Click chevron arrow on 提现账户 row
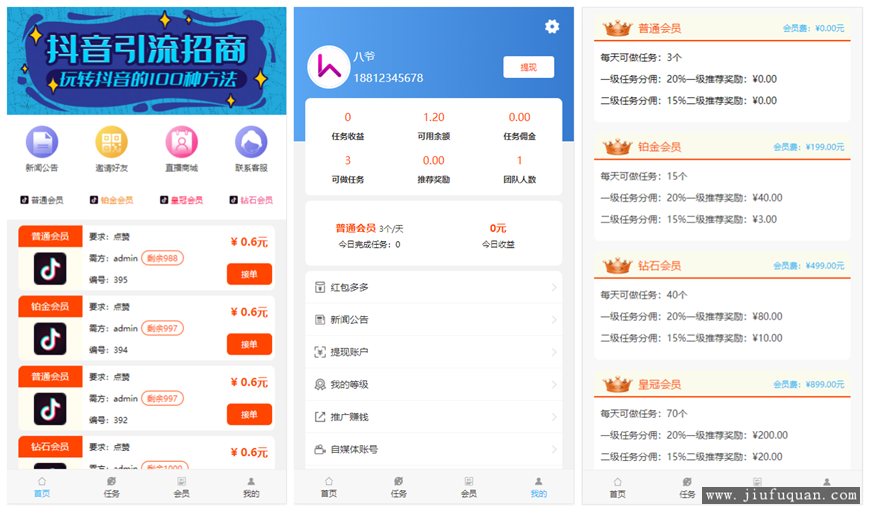 coord(554,352)
